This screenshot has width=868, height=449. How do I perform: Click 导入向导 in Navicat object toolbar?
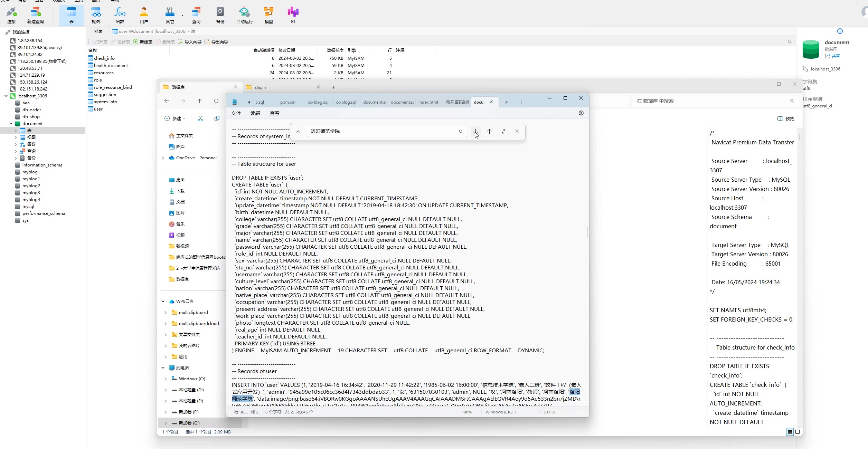point(190,42)
